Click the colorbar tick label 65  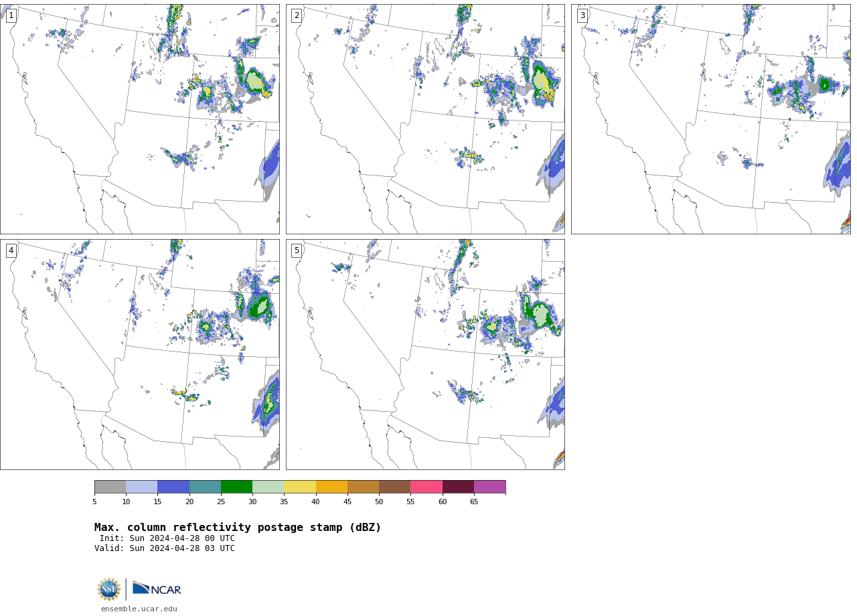(x=474, y=502)
